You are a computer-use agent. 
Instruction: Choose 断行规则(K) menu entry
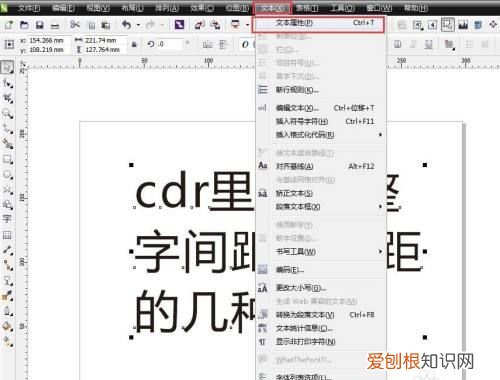(321, 90)
